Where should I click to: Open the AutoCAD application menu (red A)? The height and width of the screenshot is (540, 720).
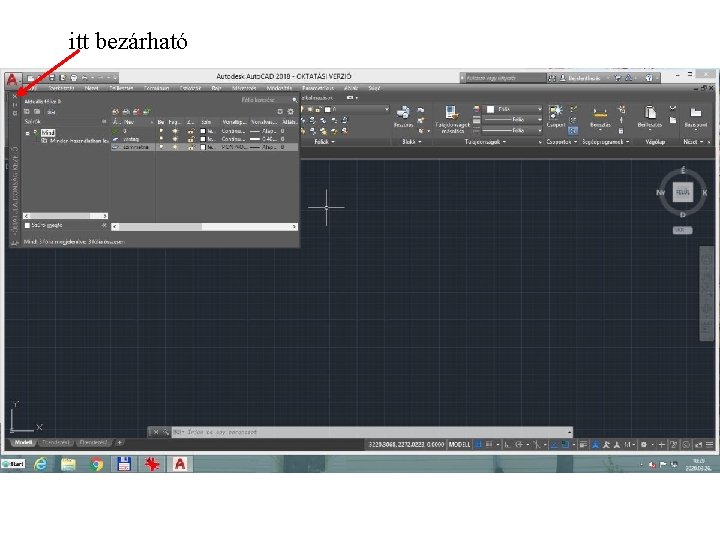point(12,79)
